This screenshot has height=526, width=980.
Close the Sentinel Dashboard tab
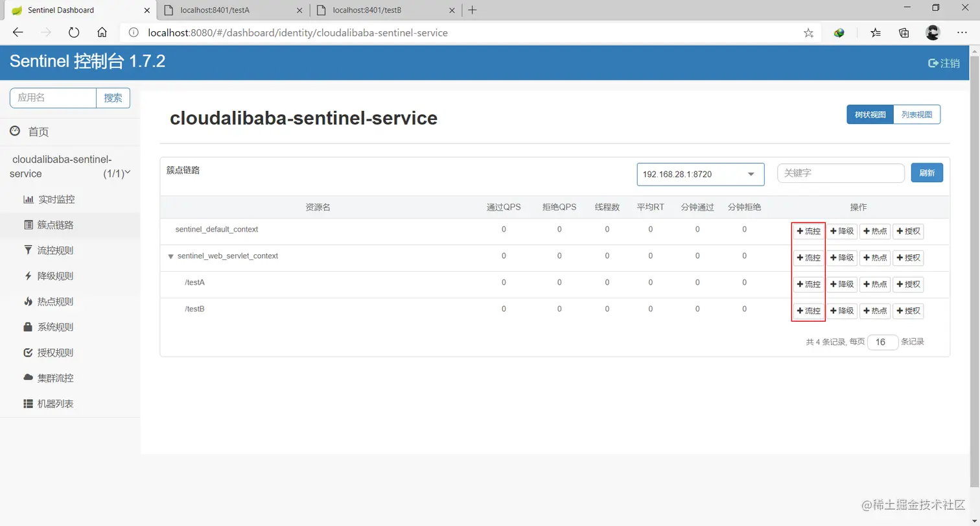(x=146, y=10)
